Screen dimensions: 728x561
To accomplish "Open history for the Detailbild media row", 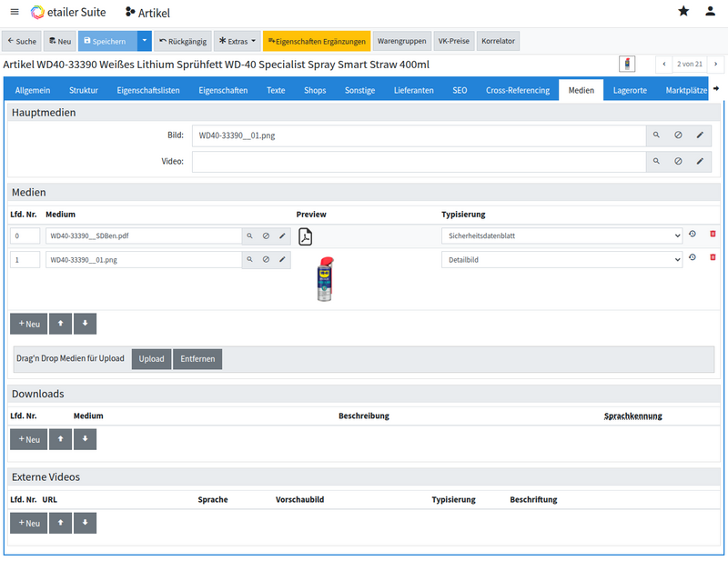I will click(x=693, y=258).
